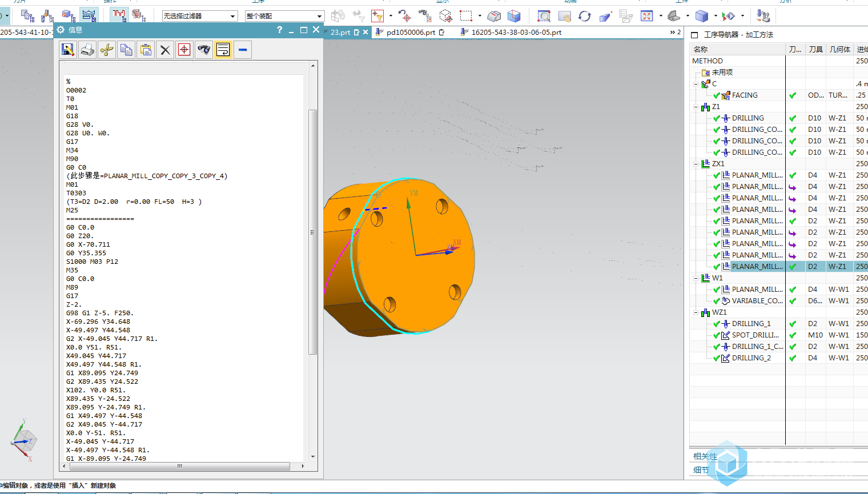Click Save As icon in the 信息 window

(x=68, y=50)
